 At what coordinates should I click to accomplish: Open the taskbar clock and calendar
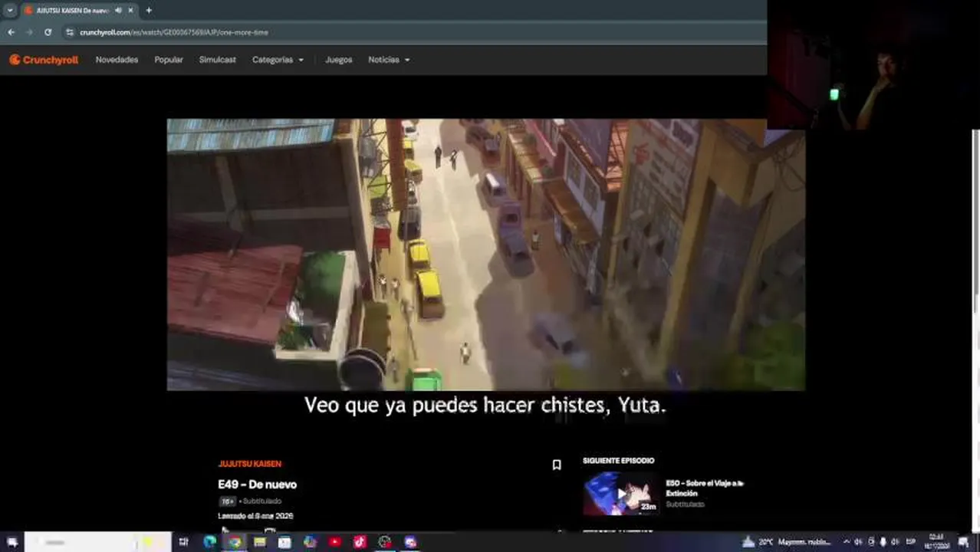[x=936, y=542]
